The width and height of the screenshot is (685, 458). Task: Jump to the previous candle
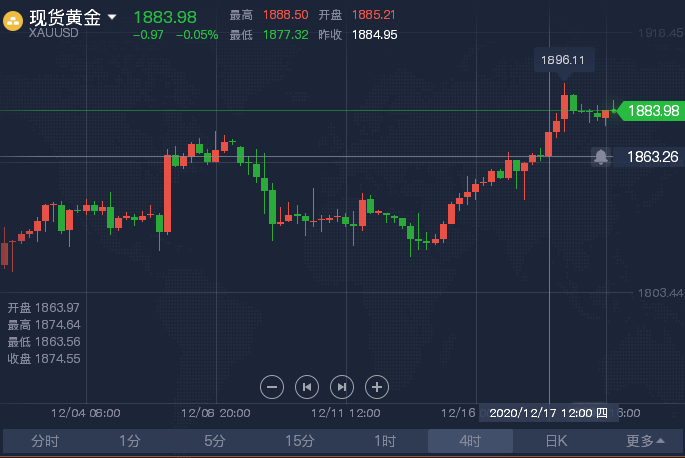tap(307, 387)
